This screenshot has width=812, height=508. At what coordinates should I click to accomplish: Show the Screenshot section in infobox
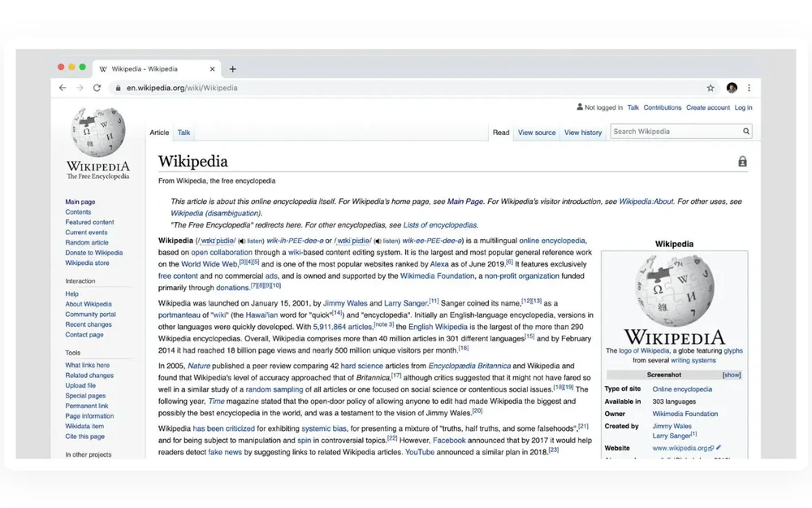tap(732, 375)
